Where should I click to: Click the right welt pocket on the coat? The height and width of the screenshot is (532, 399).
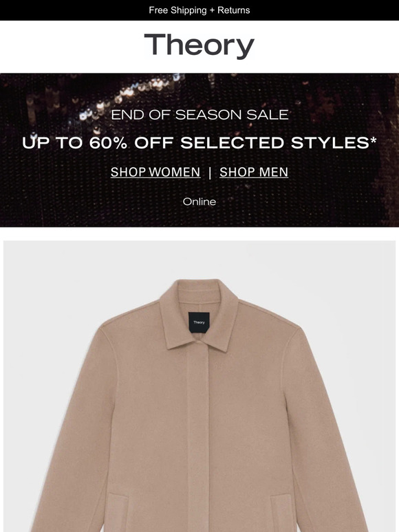click(x=281, y=512)
